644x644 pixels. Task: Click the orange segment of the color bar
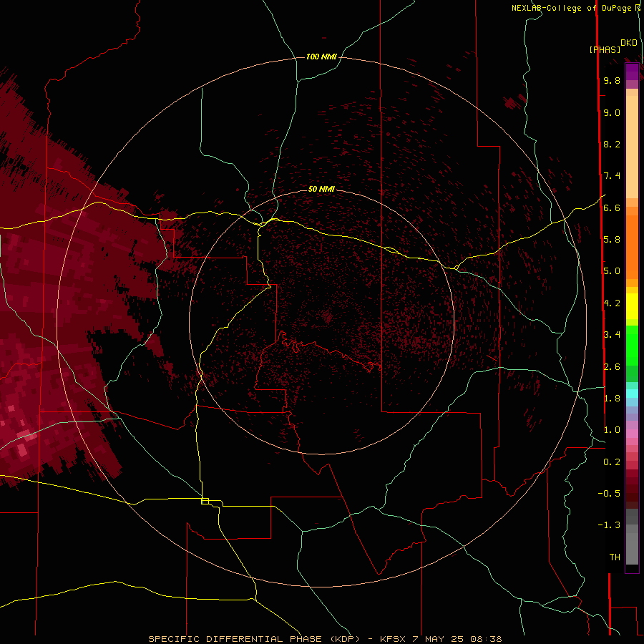pyautogui.click(x=632, y=248)
